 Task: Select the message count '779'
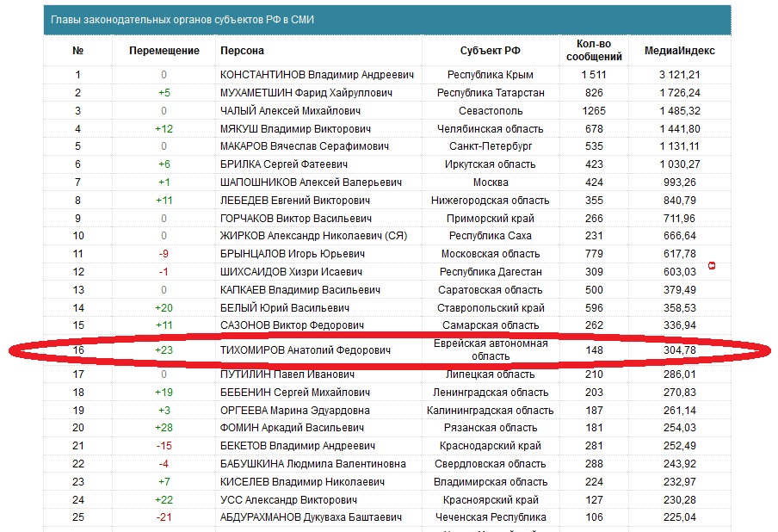click(x=594, y=254)
